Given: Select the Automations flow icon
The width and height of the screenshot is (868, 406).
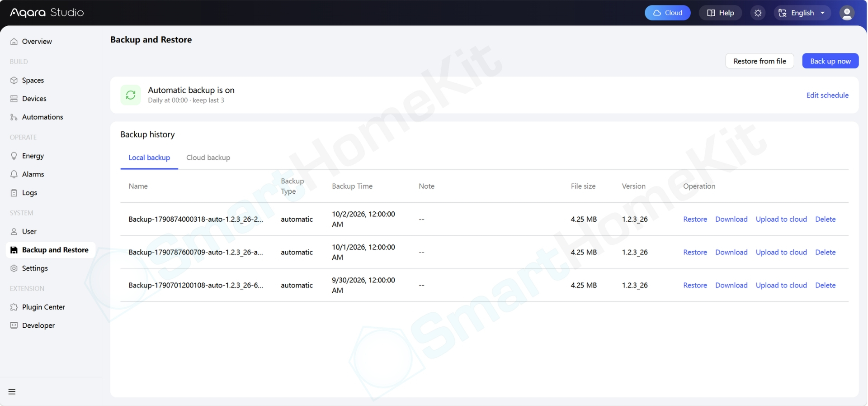Looking at the screenshot, I should point(14,117).
